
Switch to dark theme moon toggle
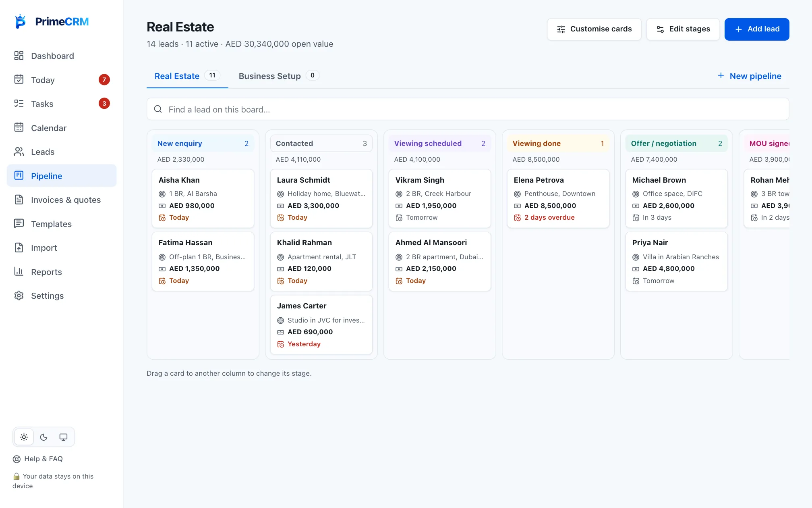click(x=44, y=437)
